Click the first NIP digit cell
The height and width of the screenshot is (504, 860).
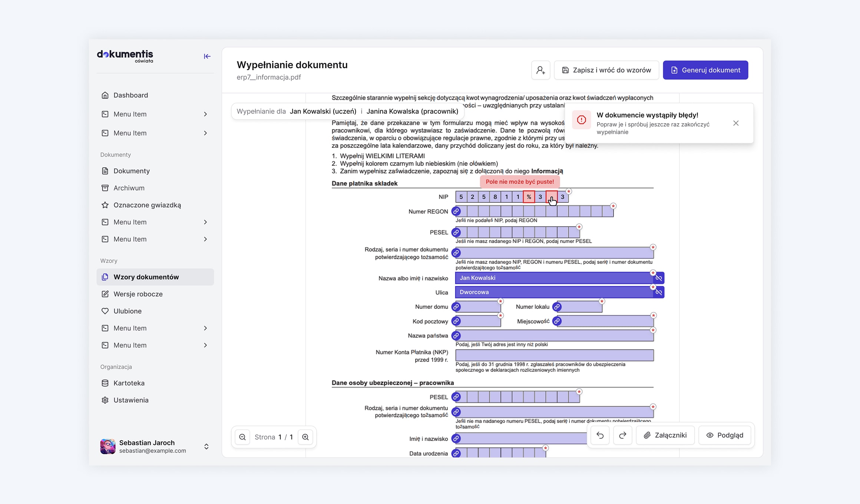pyautogui.click(x=461, y=197)
